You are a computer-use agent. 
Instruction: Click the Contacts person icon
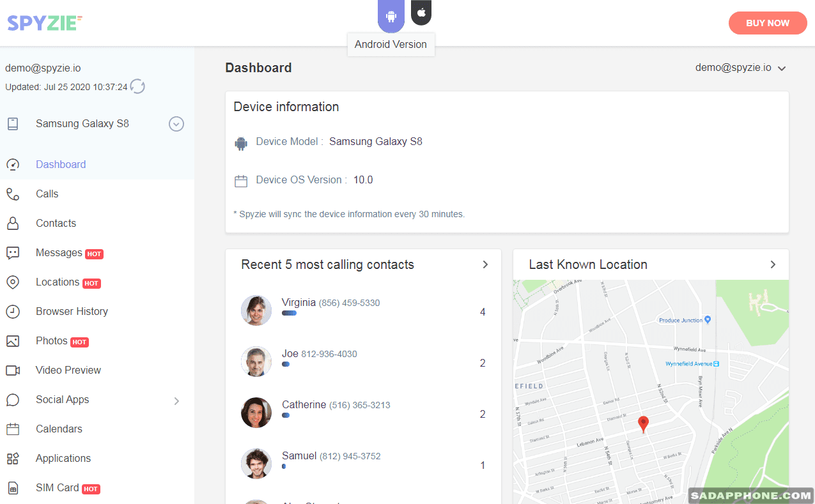click(x=13, y=224)
